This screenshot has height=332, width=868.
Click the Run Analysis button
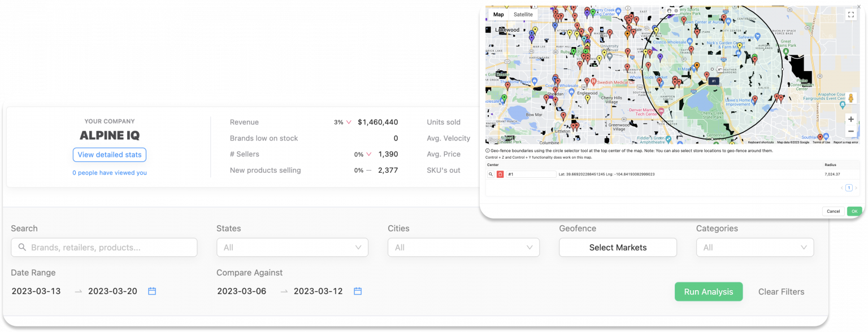(709, 292)
